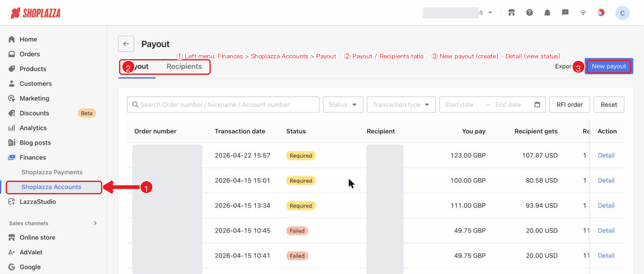This screenshot has width=644, height=274.
Task: Click the wifi signal icon
Action: click(583, 13)
